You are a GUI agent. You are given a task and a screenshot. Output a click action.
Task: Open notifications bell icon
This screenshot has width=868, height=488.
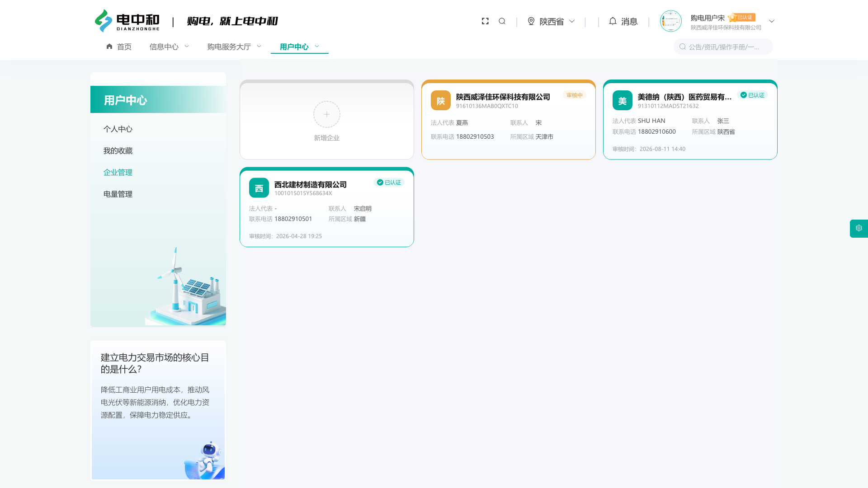coord(613,21)
